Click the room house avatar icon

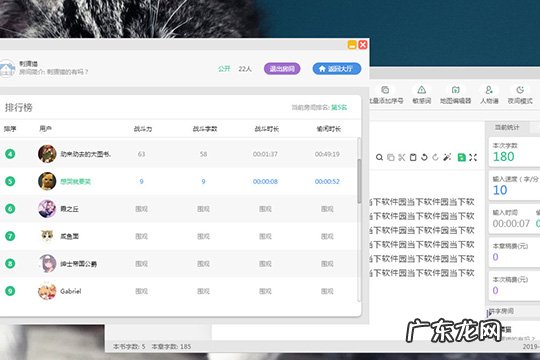point(7,69)
